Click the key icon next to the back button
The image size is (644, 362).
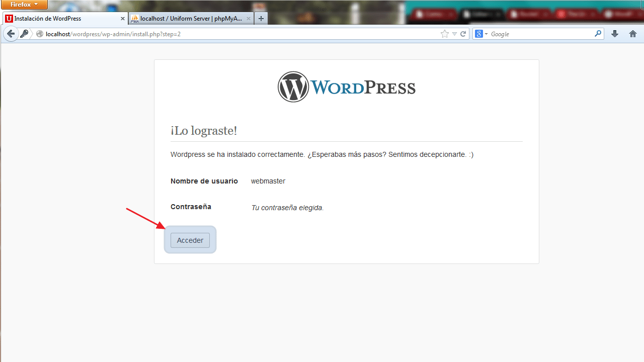point(25,34)
